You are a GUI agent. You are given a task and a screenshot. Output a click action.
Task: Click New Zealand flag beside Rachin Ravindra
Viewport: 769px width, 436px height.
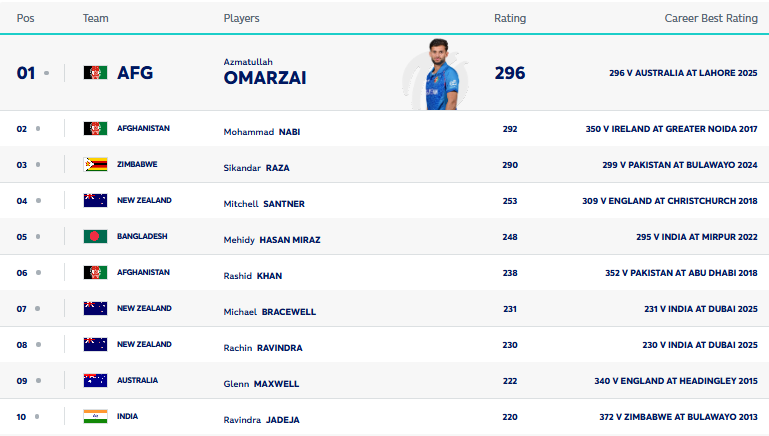(95, 344)
